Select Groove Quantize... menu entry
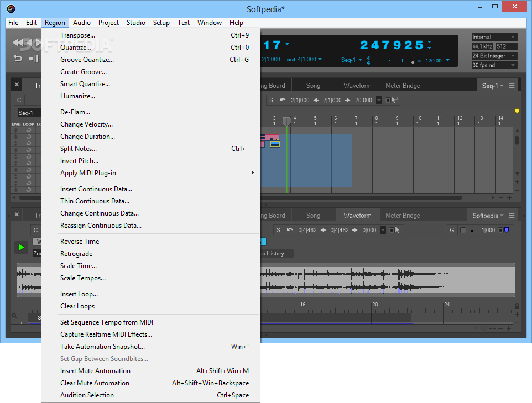 coord(150,60)
